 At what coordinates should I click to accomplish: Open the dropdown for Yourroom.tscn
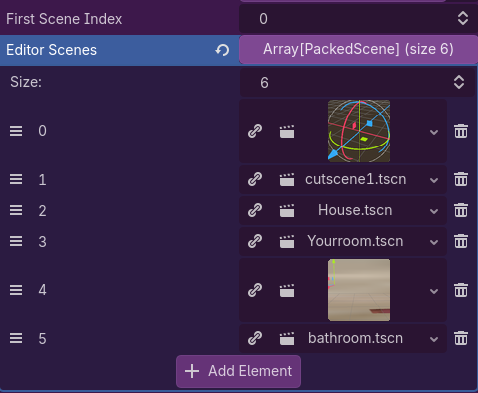point(434,242)
